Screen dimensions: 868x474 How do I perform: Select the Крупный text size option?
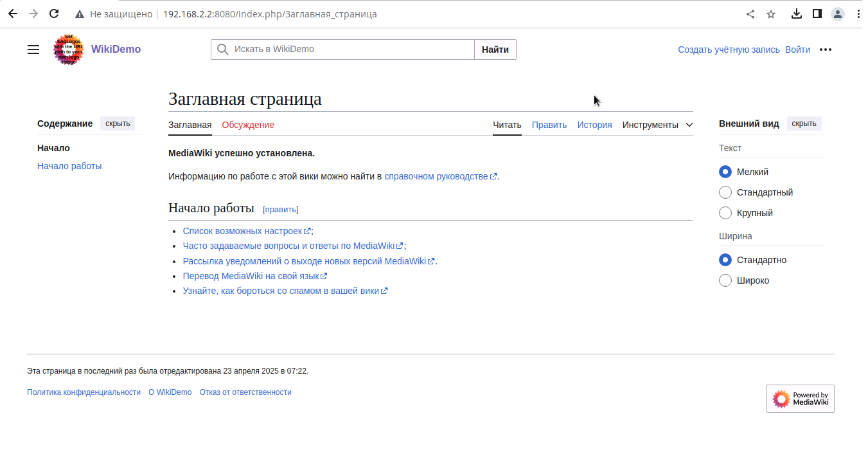click(725, 213)
